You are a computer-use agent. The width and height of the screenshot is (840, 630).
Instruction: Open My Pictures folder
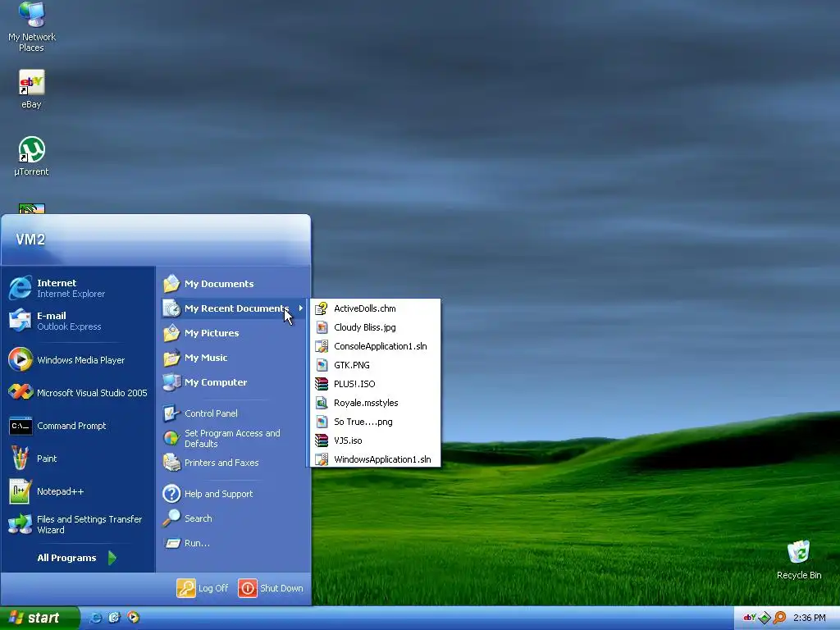(x=234, y=333)
